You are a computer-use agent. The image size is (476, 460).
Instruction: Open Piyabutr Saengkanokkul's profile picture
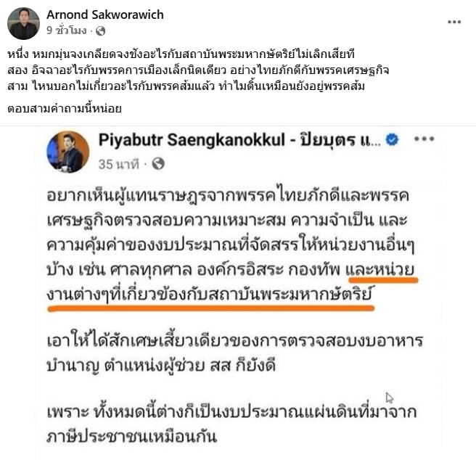(67, 152)
